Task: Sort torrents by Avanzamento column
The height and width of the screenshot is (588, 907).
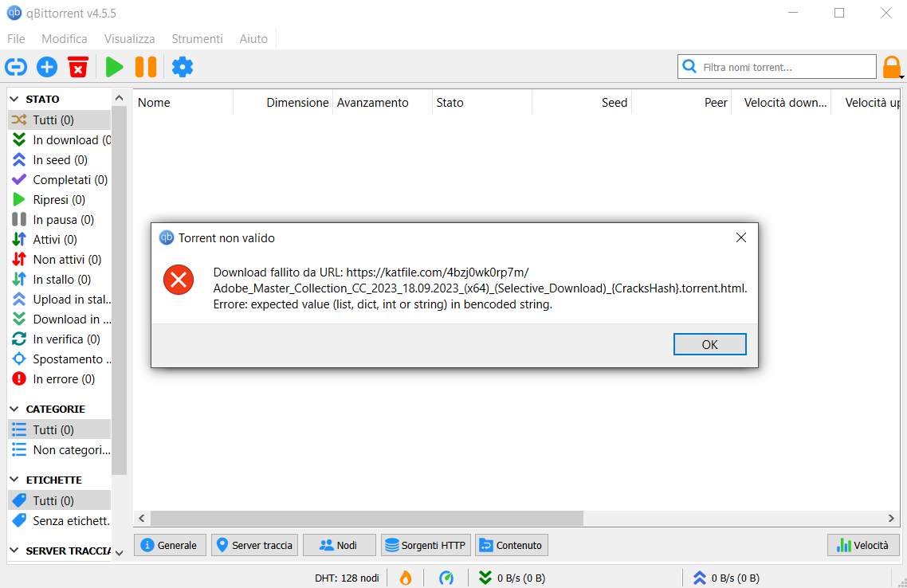Action: [383, 103]
